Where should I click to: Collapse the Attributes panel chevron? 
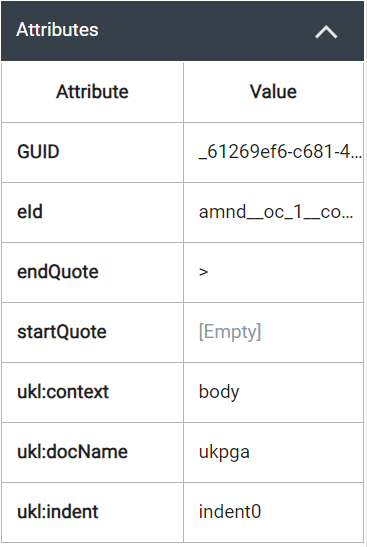(x=326, y=32)
